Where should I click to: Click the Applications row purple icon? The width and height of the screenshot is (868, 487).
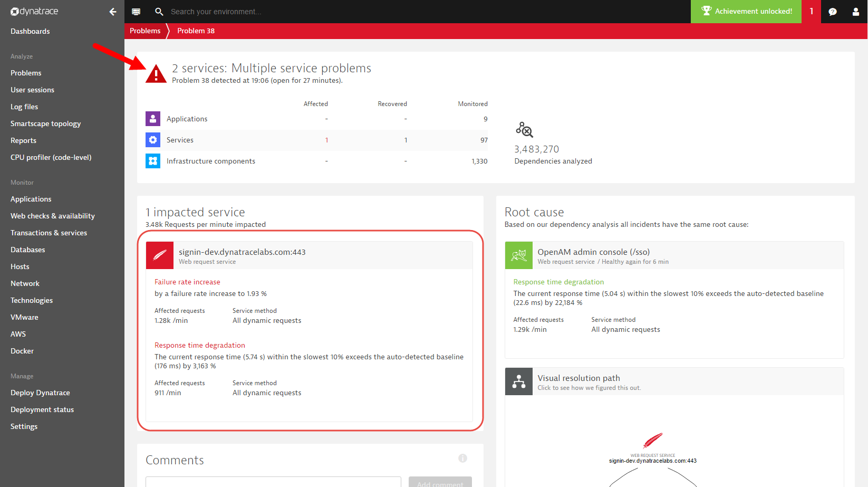coord(153,119)
